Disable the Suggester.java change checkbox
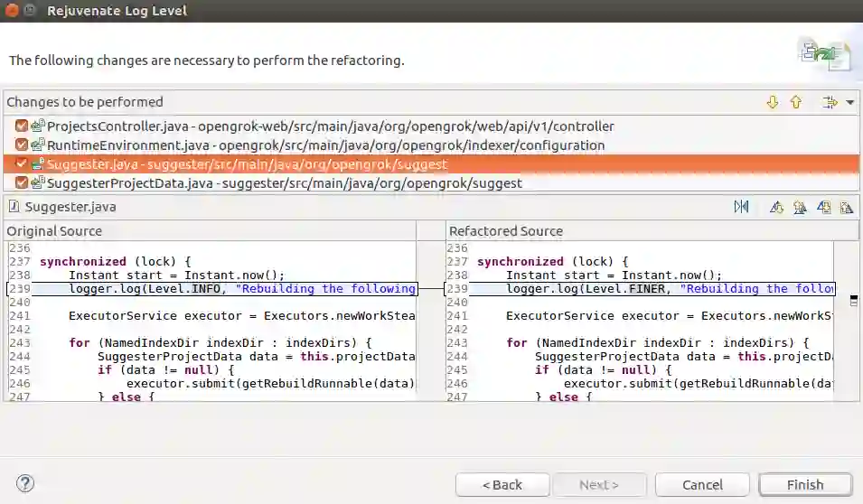Image resolution: width=863 pixels, height=504 pixels. point(22,164)
